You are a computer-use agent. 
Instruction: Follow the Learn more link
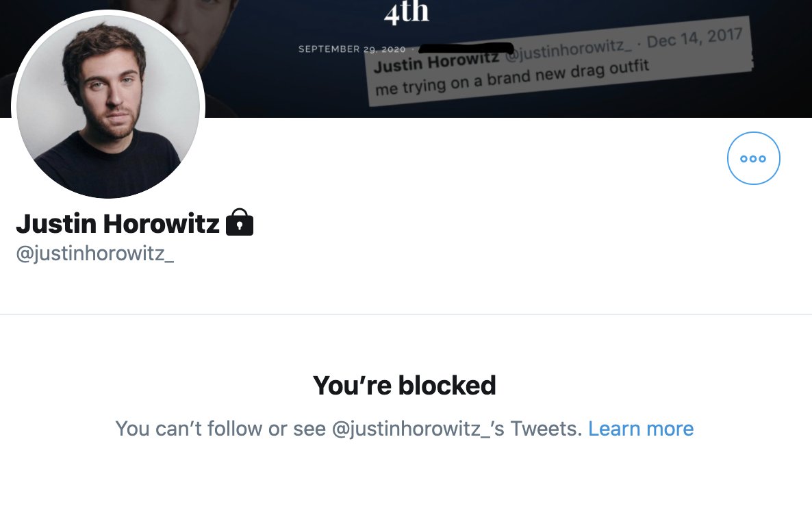(641, 429)
